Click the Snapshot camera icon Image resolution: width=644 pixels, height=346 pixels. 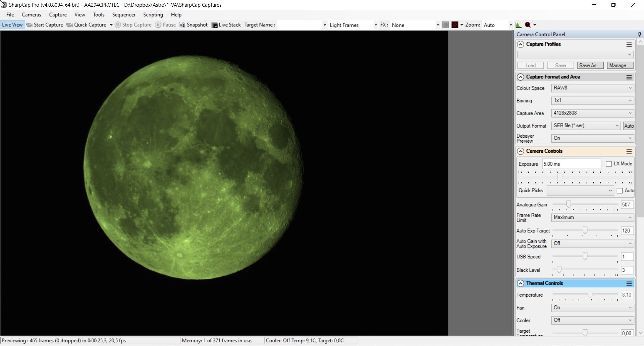(182, 25)
